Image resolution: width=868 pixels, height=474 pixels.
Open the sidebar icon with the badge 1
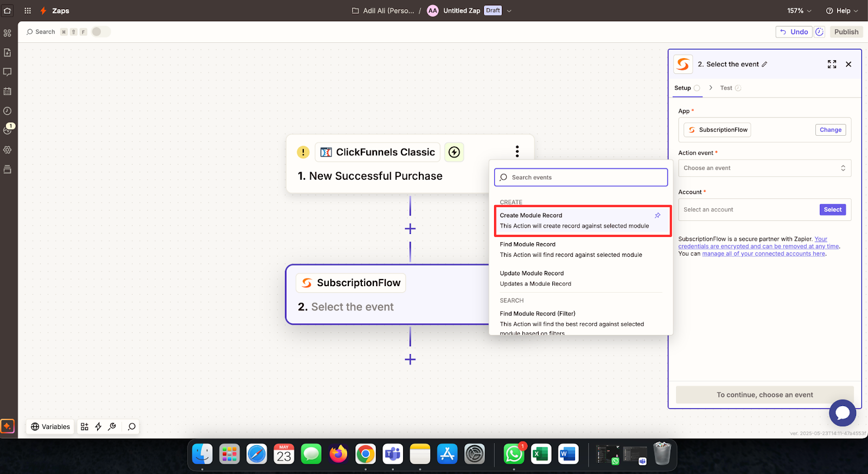click(x=8, y=130)
